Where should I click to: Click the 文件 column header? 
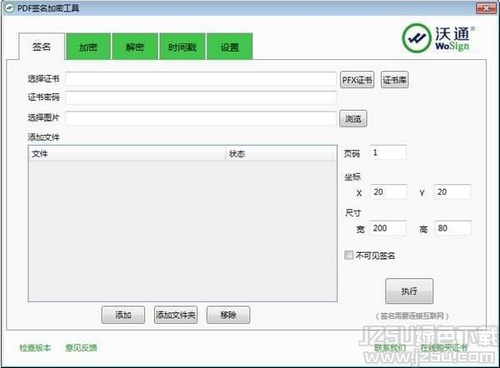point(127,154)
